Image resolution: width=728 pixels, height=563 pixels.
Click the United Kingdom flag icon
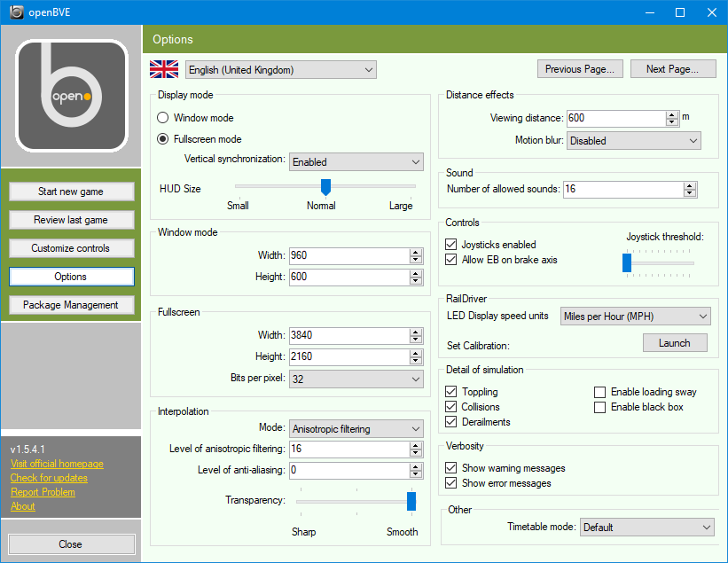tap(164, 68)
